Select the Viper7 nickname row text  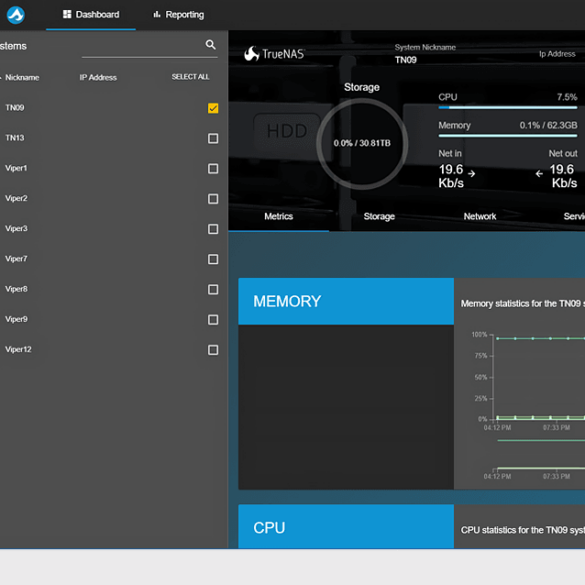(x=16, y=259)
